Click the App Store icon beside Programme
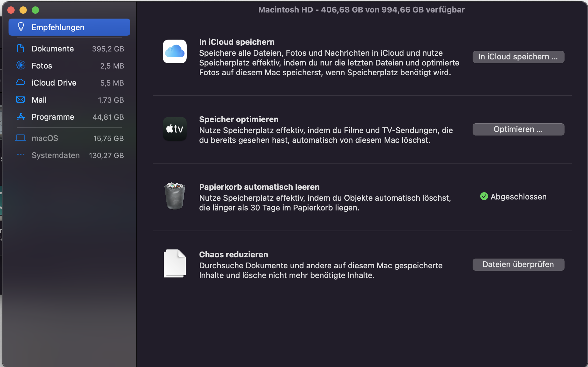588x367 pixels. (21, 117)
